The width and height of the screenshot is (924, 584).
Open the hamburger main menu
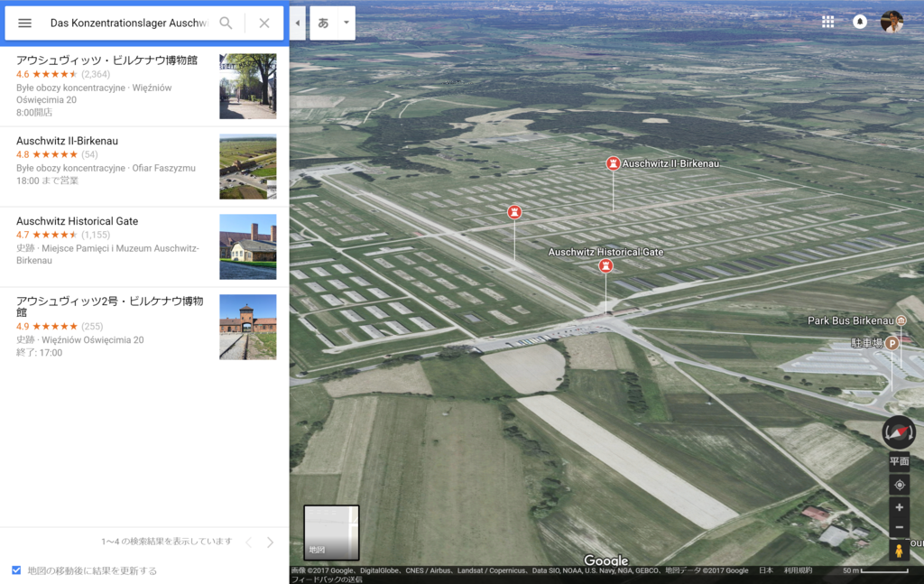pyautogui.click(x=24, y=23)
